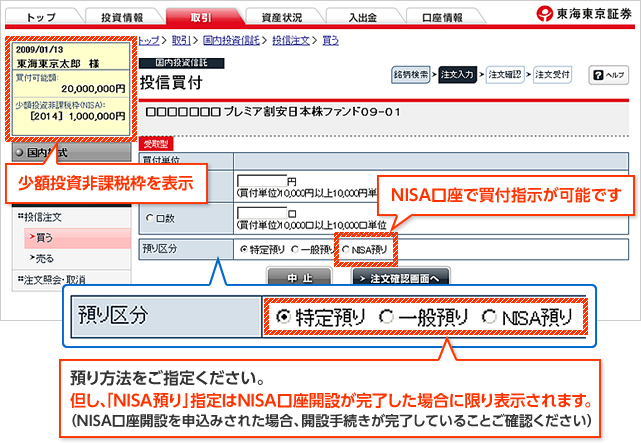Click the 買う breadcrumb link
This screenshot has width=641, height=443.
coord(331,40)
